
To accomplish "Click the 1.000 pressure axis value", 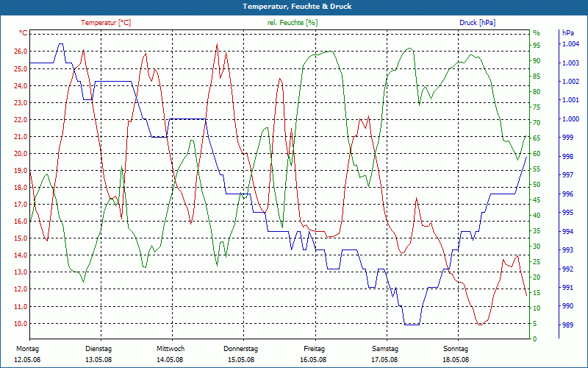I will [x=570, y=119].
